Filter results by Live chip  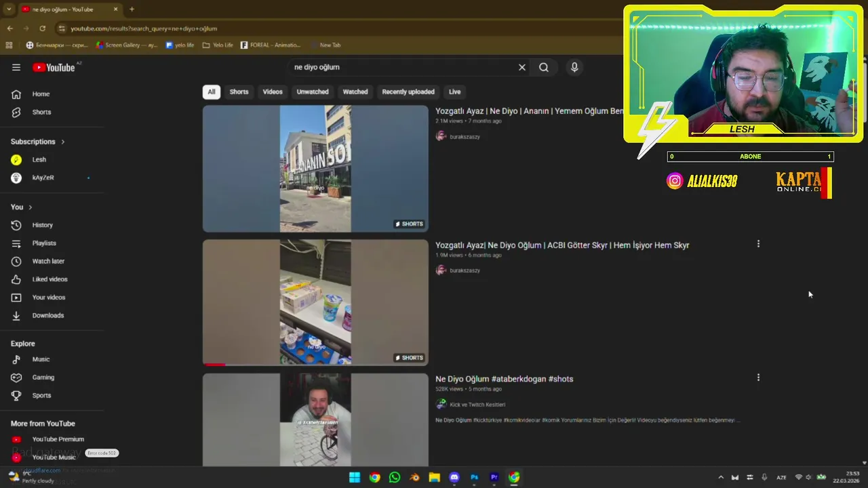click(455, 91)
